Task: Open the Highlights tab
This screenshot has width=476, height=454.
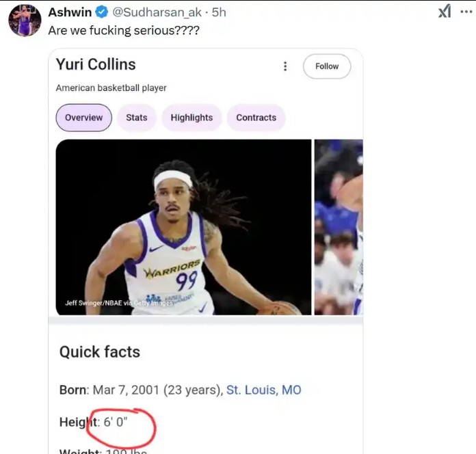Action: tap(191, 118)
